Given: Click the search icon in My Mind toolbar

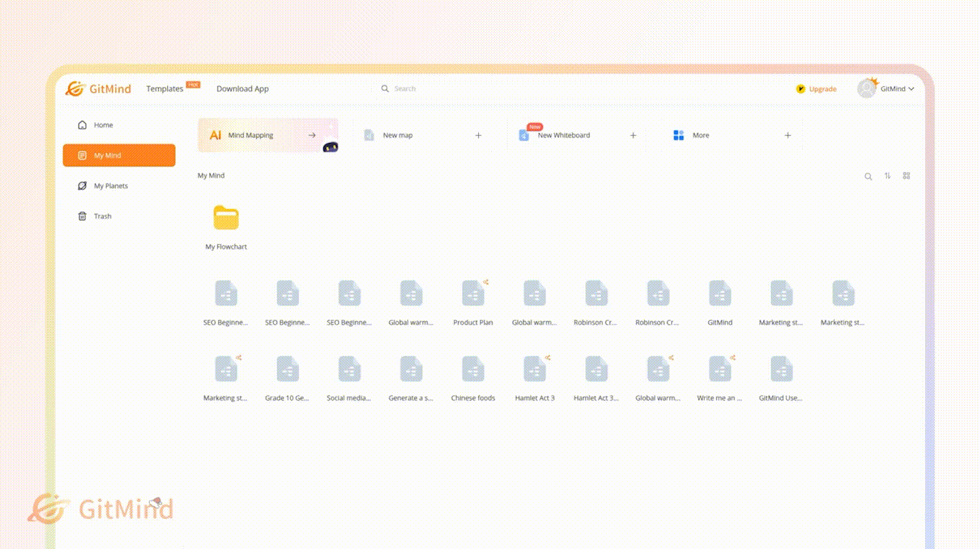Looking at the screenshot, I should tap(868, 176).
